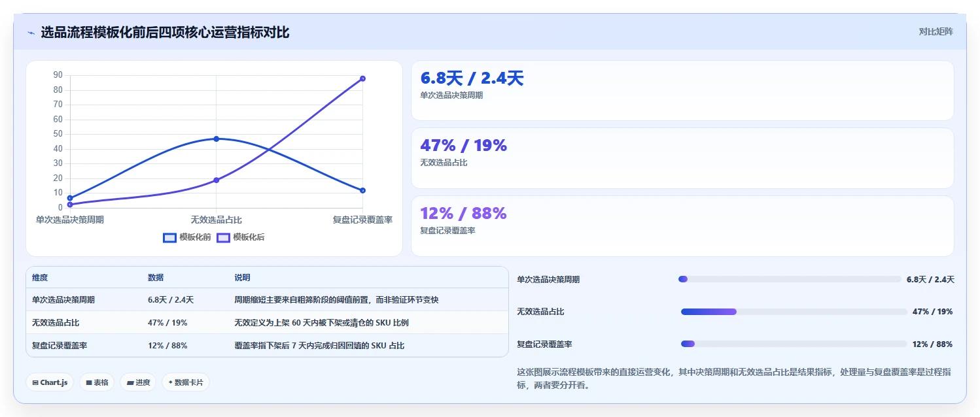Click chart x-axis label 复盘记录覆盖率
The image size is (980, 417).
pos(362,220)
